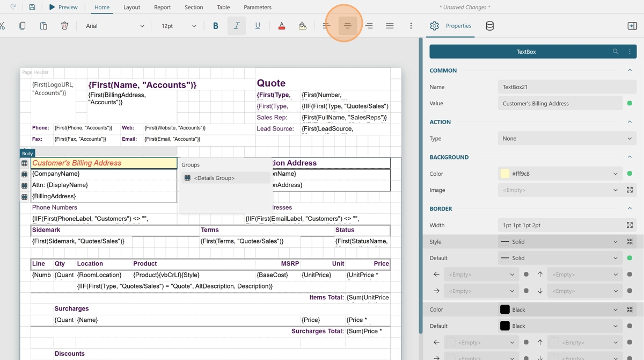Screen dimensions: 644x360
Task: Click the border Color black swatch
Action: coord(504,309)
